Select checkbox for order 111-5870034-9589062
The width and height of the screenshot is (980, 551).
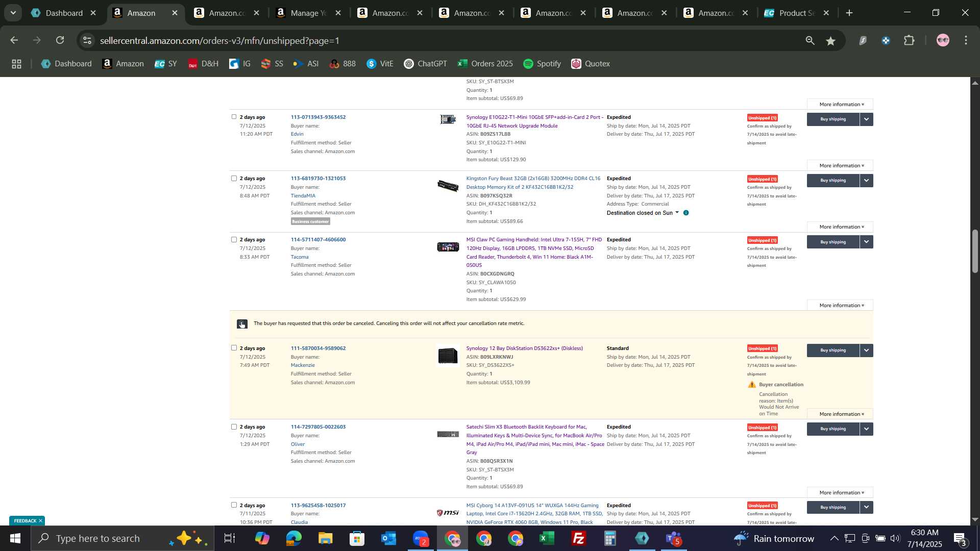tap(234, 348)
